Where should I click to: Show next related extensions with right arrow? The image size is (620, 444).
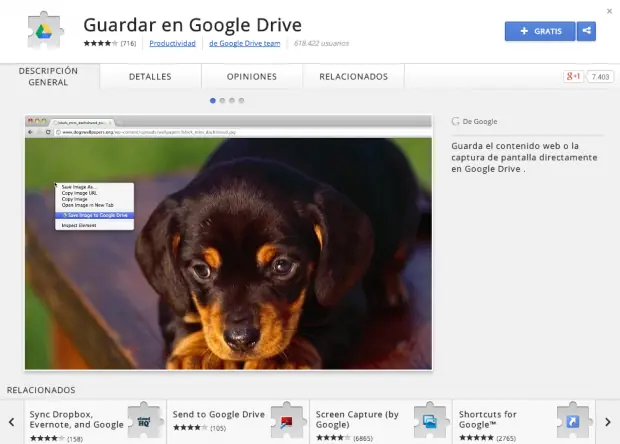pos(608,422)
